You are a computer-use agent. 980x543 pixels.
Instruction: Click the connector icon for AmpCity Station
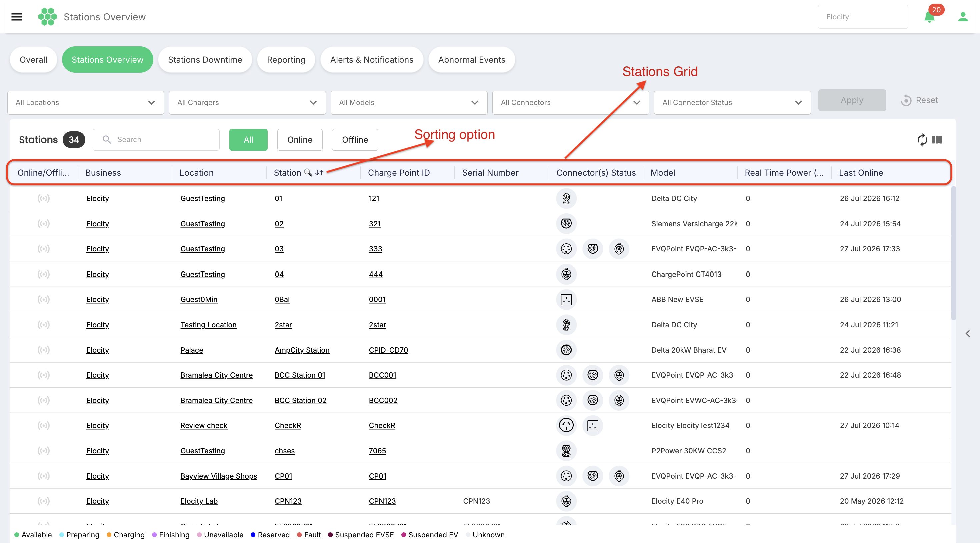(x=566, y=350)
